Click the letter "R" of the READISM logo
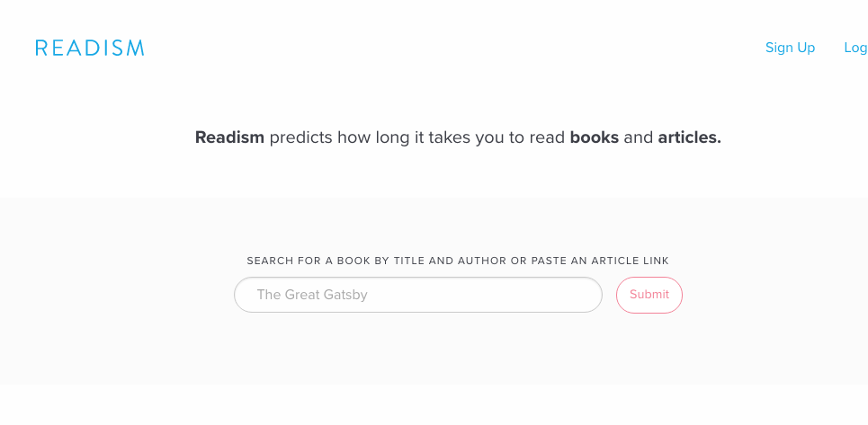 pos(41,48)
